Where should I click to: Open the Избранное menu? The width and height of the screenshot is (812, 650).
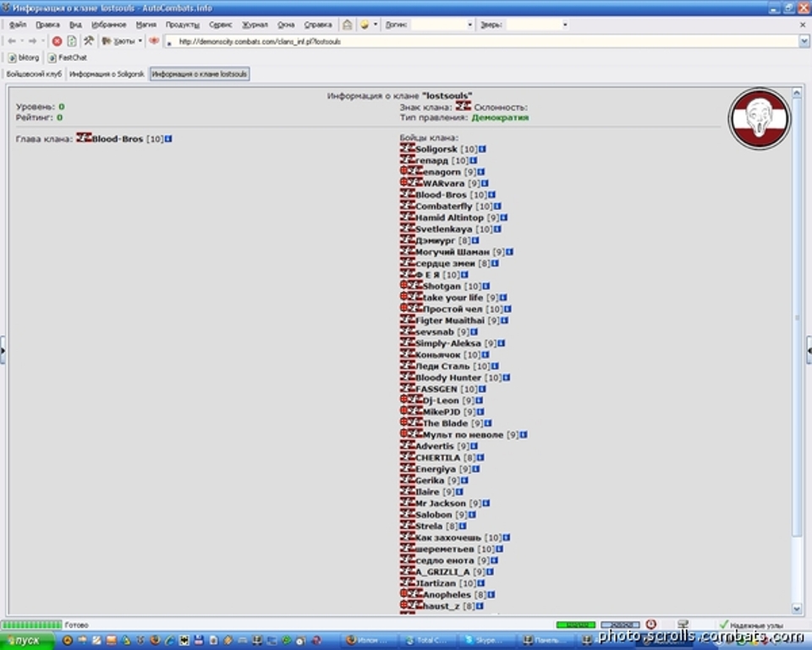pos(109,25)
